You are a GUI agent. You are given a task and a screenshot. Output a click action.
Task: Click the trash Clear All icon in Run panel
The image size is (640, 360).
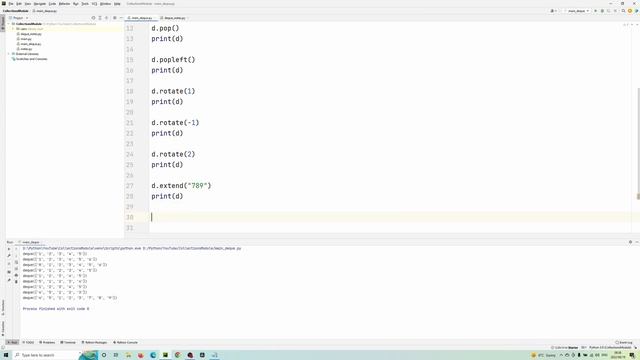tap(16, 282)
